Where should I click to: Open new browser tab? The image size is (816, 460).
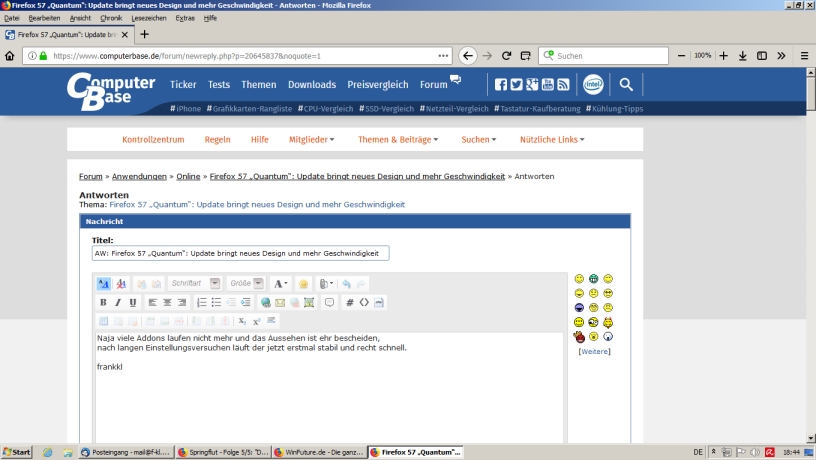pos(145,34)
